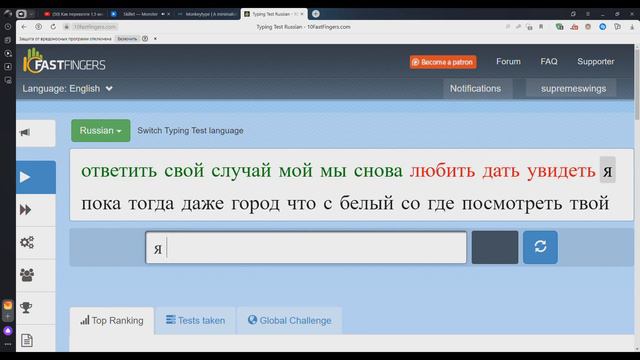Screen dimensions: 640x360
Task: Open help icon in protection bar
Action: [x=145, y=38]
